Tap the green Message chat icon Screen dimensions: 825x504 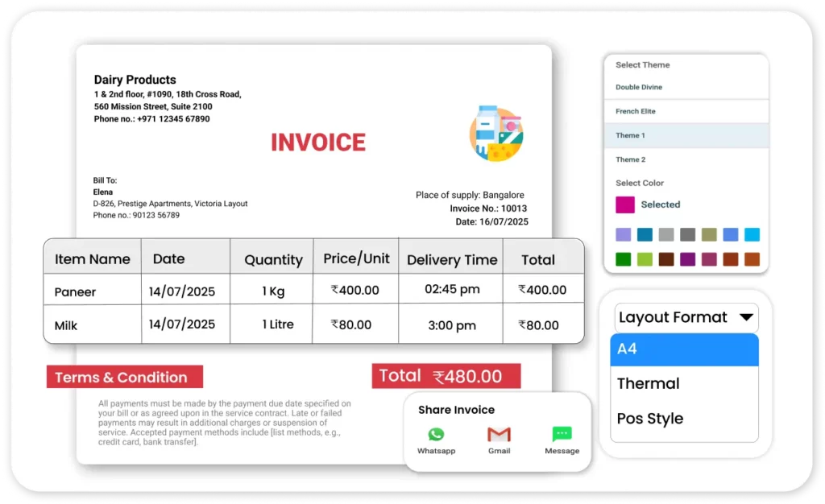562,435
